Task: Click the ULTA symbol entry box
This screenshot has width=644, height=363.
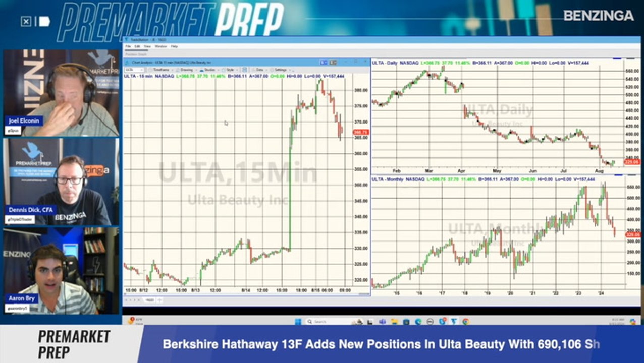Action: 134,70
